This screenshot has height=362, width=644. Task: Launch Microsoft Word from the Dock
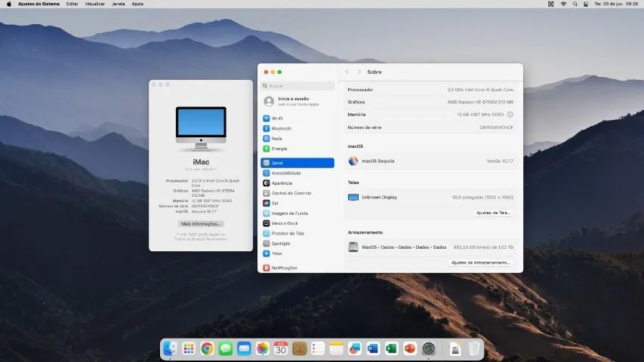(x=373, y=348)
